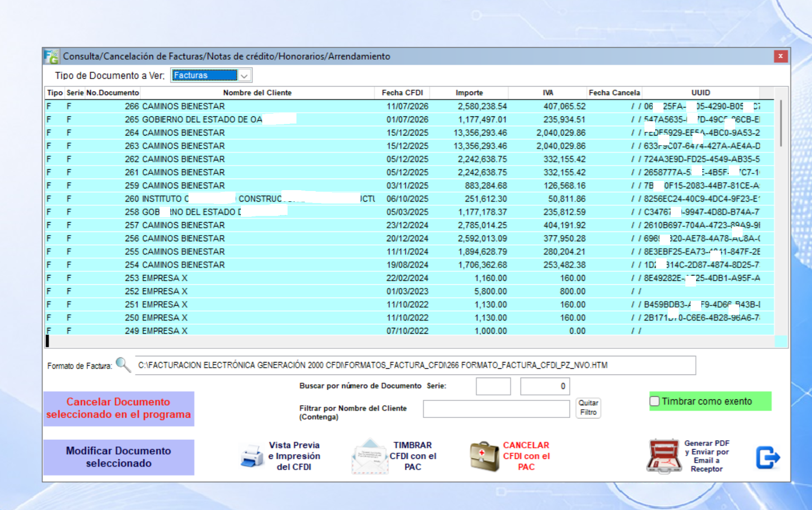The height and width of the screenshot is (510, 812).
Task: Select invoice 266 CAMINOS BIENESTAR row
Action: pos(409,106)
